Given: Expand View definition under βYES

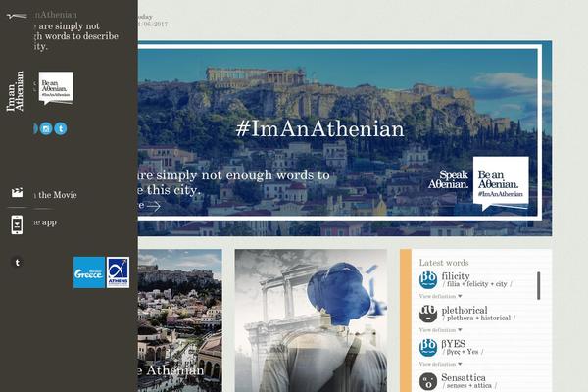Looking at the screenshot, I should tap(440, 364).
